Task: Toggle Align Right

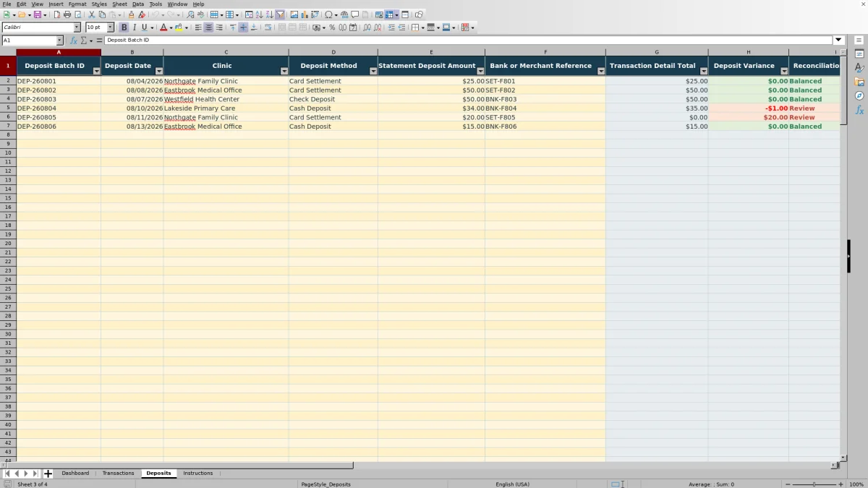Action: [x=219, y=27]
